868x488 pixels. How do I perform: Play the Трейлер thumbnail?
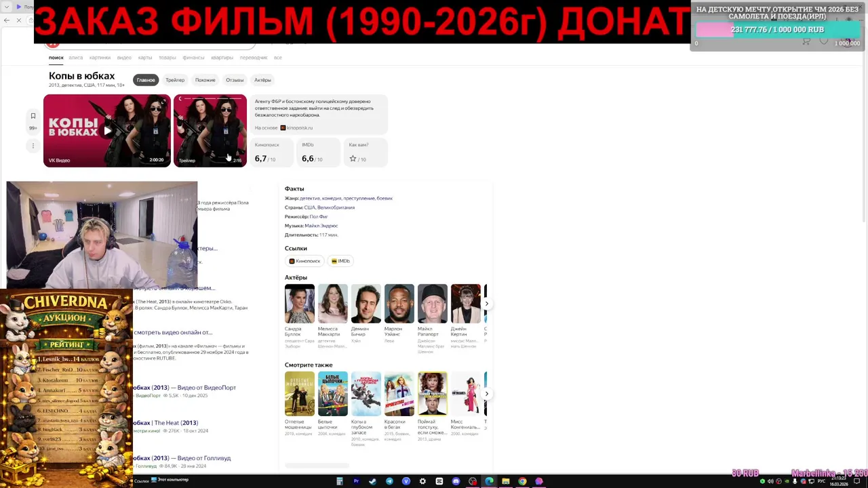tap(210, 131)
